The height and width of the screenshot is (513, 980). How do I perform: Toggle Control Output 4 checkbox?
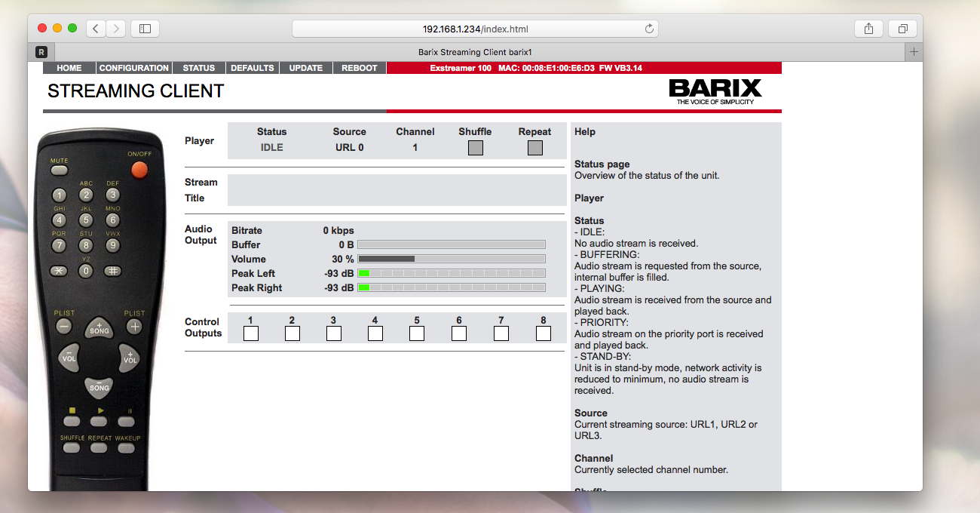(375, 333)
